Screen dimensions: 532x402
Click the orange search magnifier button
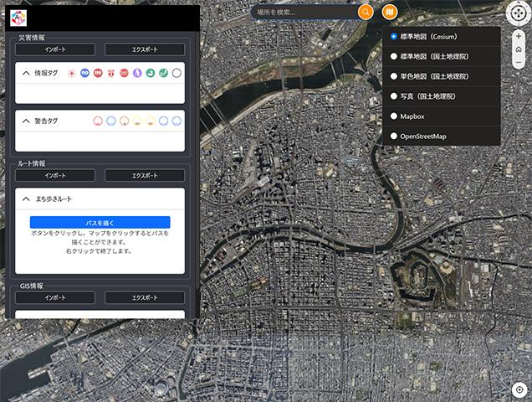pos(366,12)
